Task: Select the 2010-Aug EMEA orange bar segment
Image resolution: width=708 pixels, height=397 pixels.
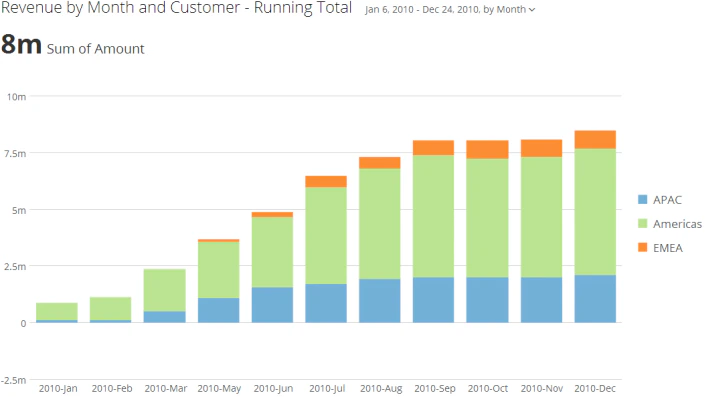Action: point(380,163)
